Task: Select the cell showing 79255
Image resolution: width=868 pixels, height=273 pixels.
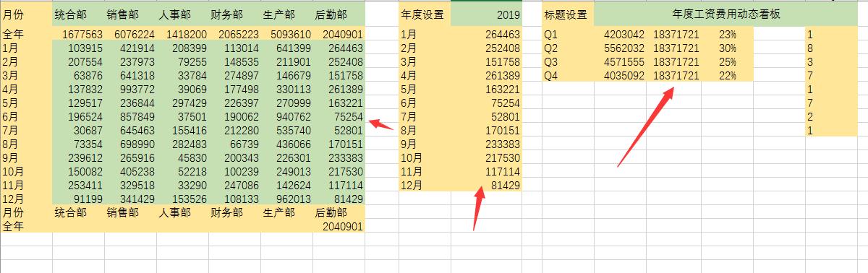Action: (x=183, y=61)
